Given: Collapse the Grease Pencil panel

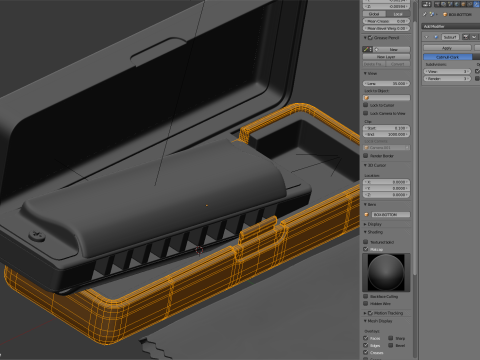Looking at the screenshot, I should click(x=365, y=38).
